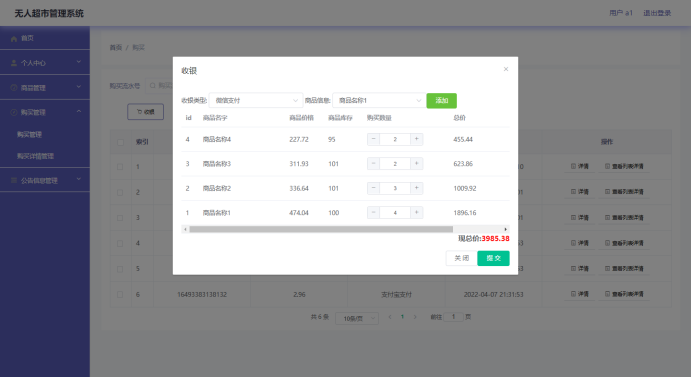
Task: Open 查看列表详情 for background table row 5
Action: (x=624, y=268)
